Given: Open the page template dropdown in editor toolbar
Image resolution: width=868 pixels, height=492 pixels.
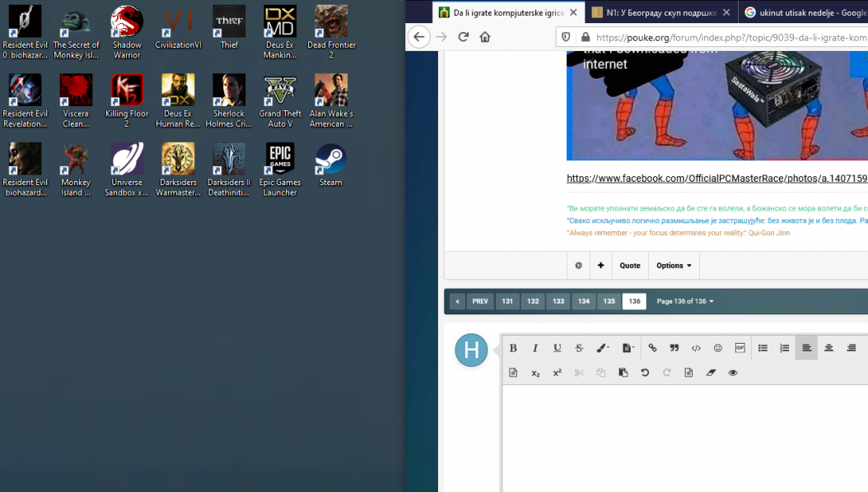Looking at the screenshot, I should click(x=628, y=348).
